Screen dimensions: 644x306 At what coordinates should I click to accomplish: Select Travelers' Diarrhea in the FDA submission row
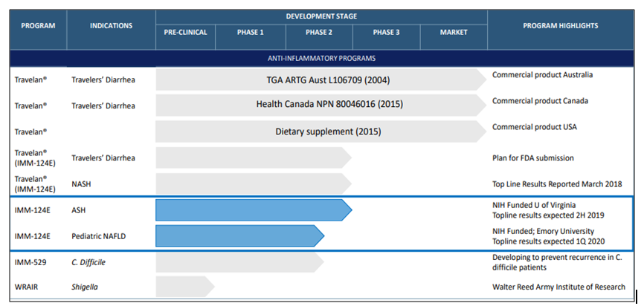pos(103,158)
